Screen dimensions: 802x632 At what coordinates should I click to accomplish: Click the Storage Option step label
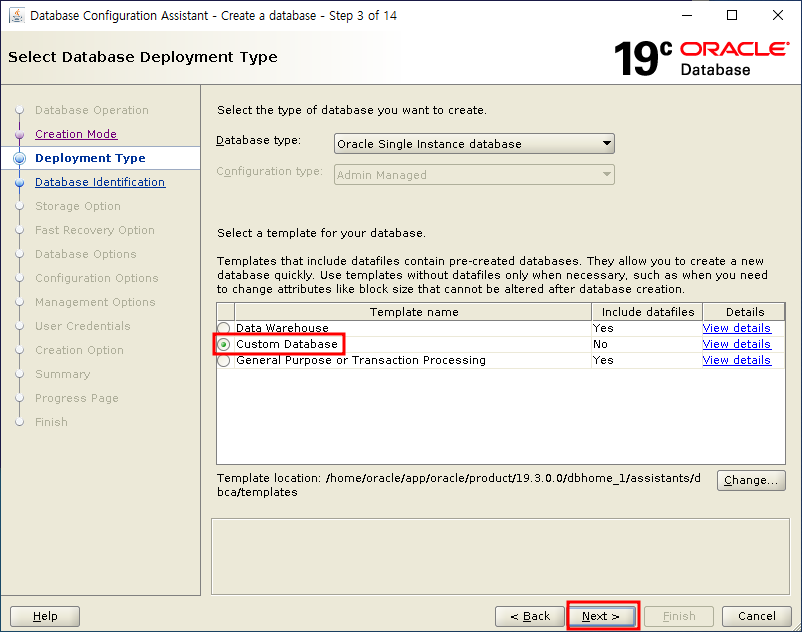78,206
